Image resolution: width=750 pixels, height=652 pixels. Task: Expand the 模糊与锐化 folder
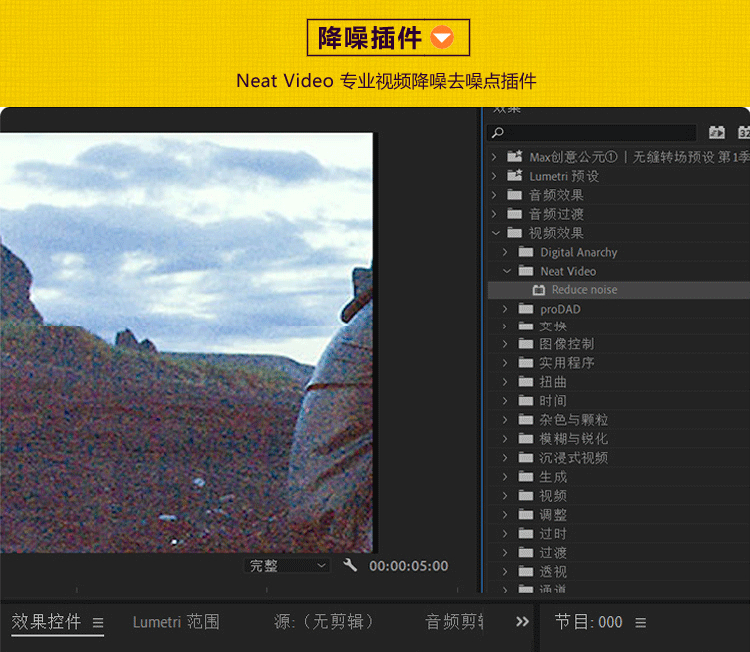point(505,439)
